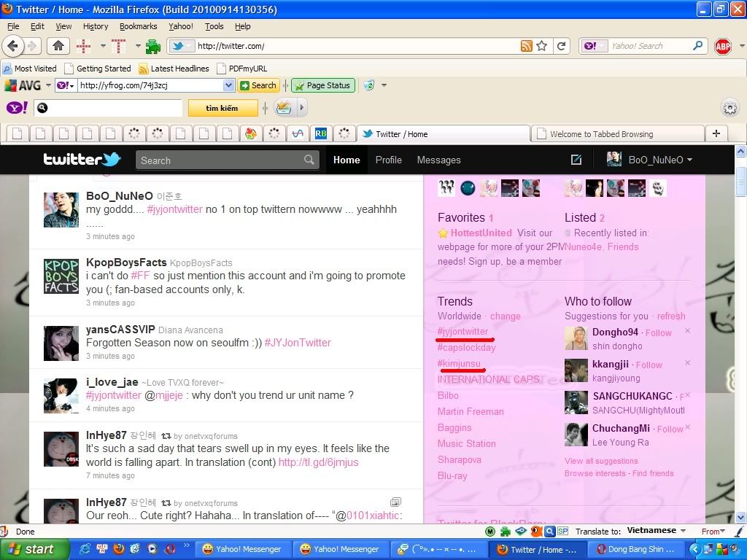This screenshot has height=560, width=747.
Task: Open a new tab with plus button
Action: tap(716, 133)
